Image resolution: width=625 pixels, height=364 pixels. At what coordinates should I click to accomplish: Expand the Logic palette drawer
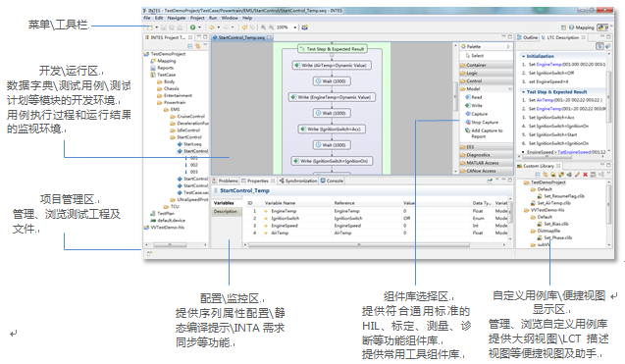pyautogui.click(x=487, y=73)
